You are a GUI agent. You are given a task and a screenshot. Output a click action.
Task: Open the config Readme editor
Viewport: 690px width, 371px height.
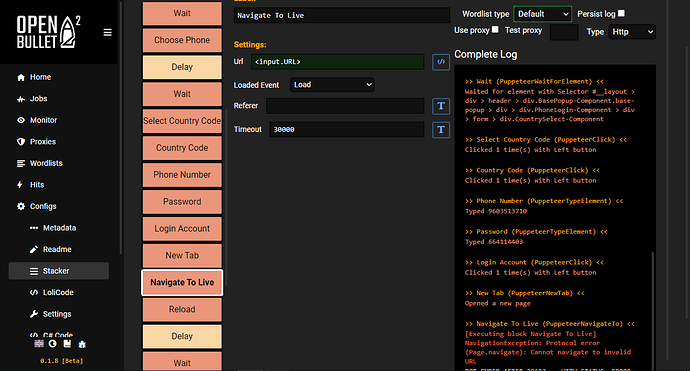coord(57,250)
